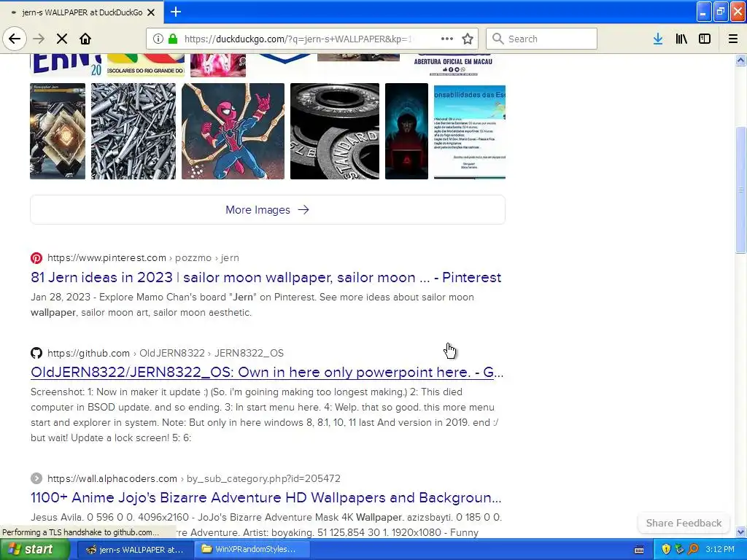
Task: Open the weight plates STANDARD thumbnail
Action: tap(335, 131)
